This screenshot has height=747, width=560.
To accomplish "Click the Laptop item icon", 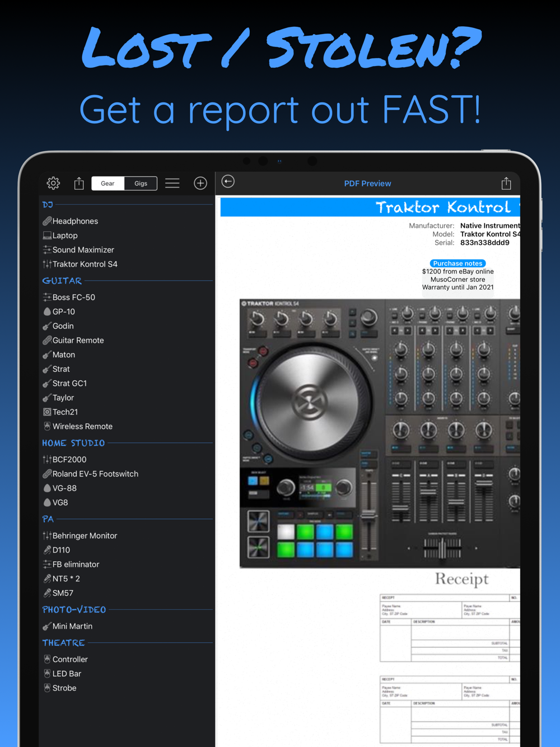I will [x=47, y=236].
